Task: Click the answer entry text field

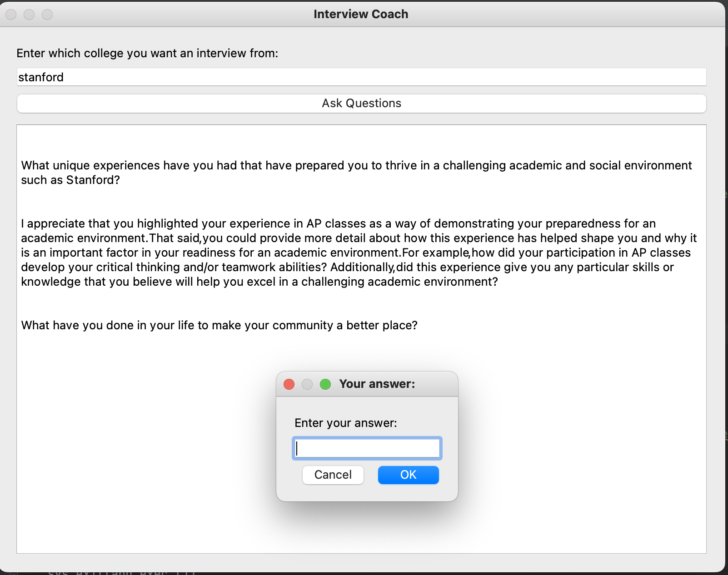Action: point(367,448)
